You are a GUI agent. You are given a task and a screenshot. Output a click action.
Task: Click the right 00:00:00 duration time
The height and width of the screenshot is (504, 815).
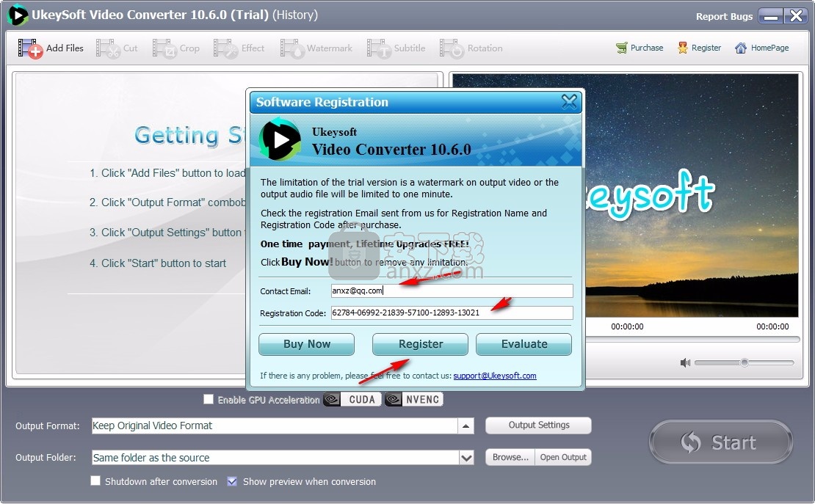pyautogui.click(x=772, y=326)
